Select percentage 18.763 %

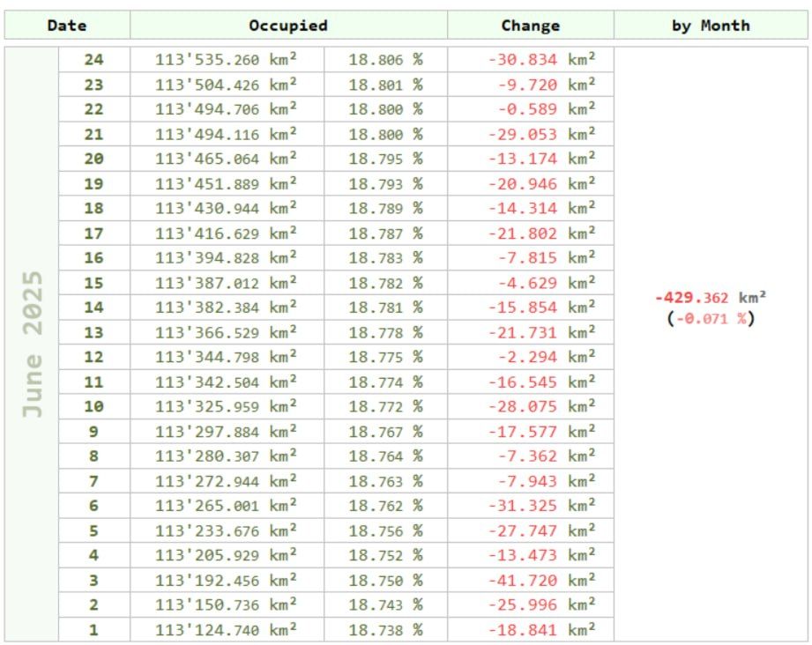point(385,481)
